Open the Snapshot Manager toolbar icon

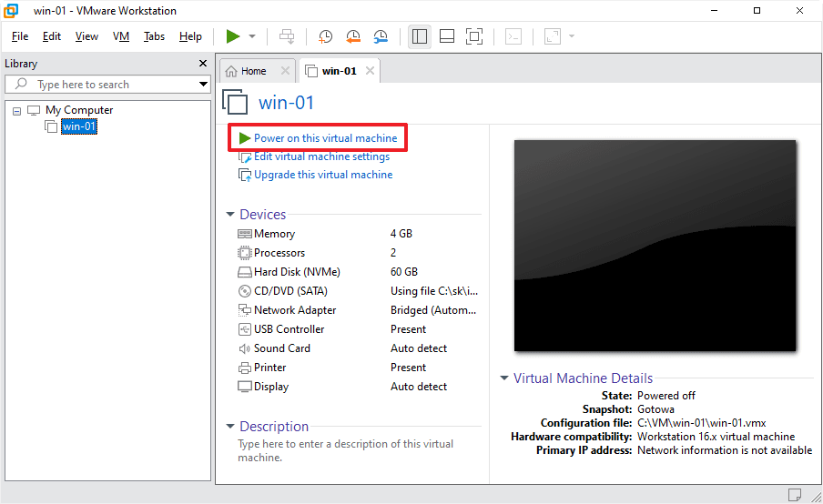coord(381,36)
